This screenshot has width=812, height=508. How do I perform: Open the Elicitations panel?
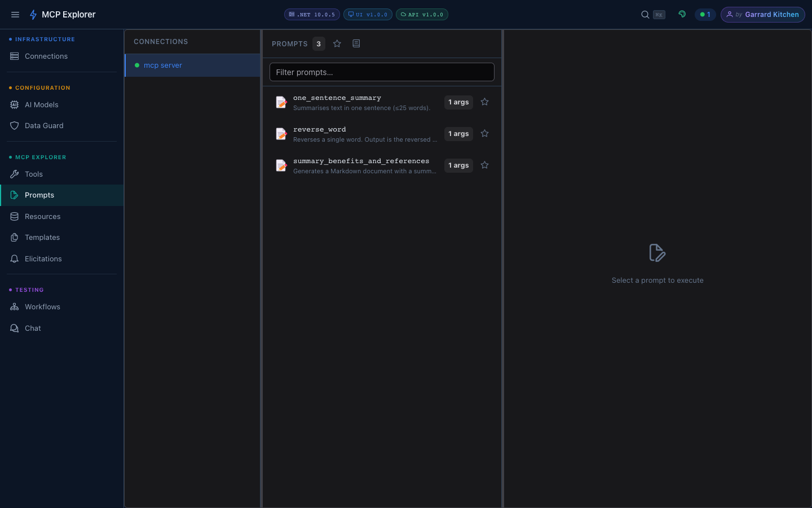coord(43,259)
